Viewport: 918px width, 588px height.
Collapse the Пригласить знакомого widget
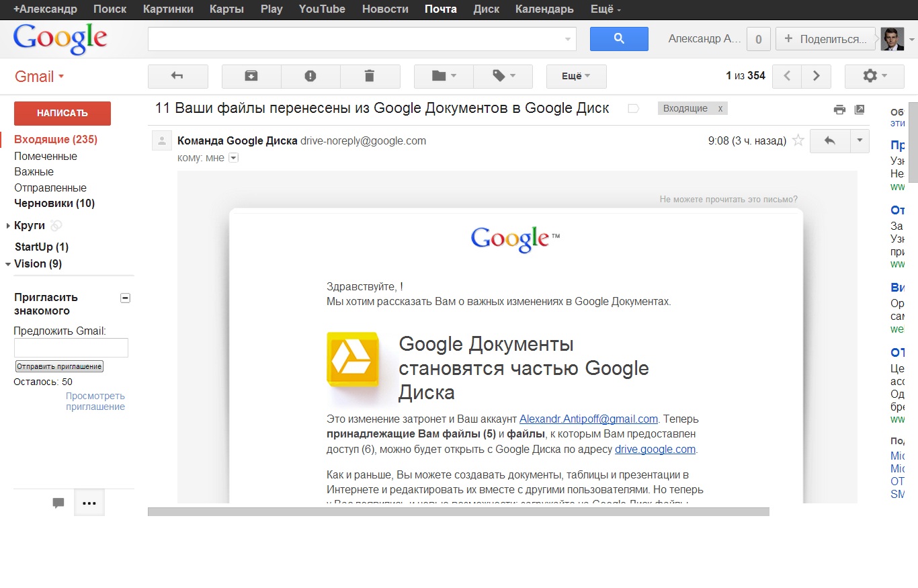pyautogui.click(x=125, y=298)
